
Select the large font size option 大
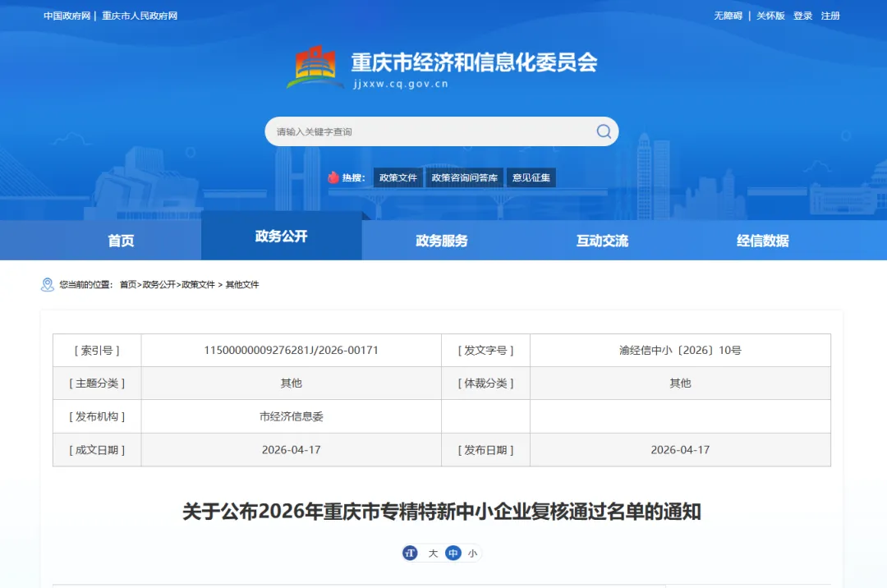tap(433, 553)
